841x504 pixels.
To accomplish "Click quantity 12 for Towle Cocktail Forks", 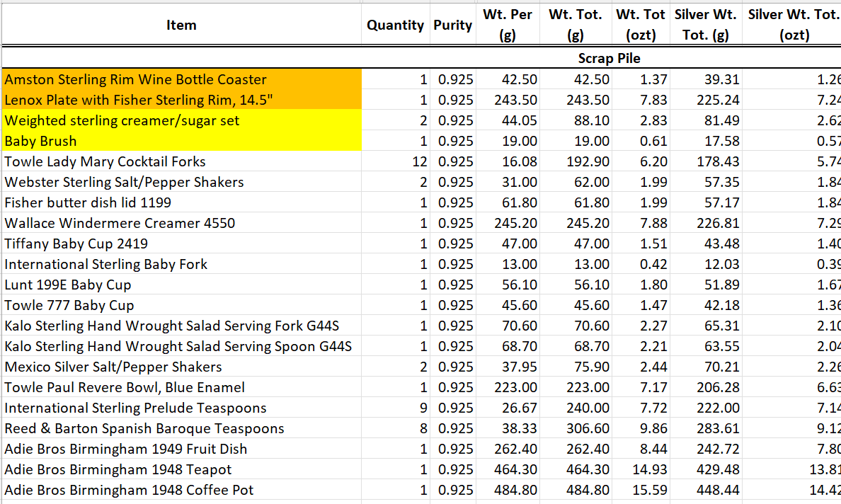I will [x=419, y=161].
